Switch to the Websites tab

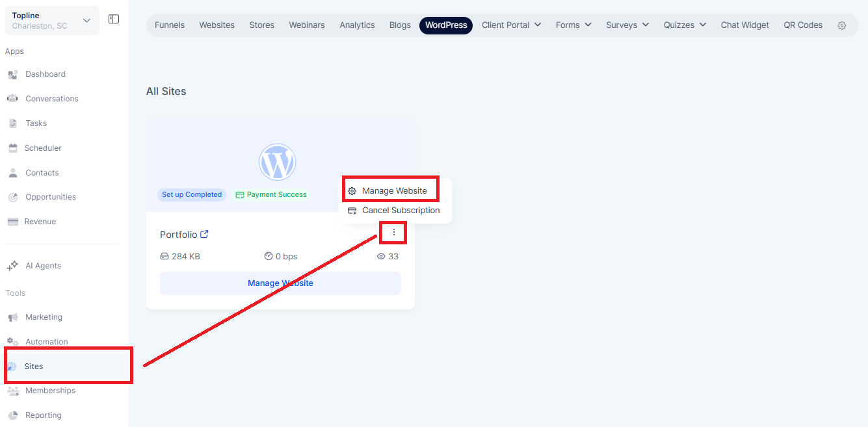coord(217,25)
